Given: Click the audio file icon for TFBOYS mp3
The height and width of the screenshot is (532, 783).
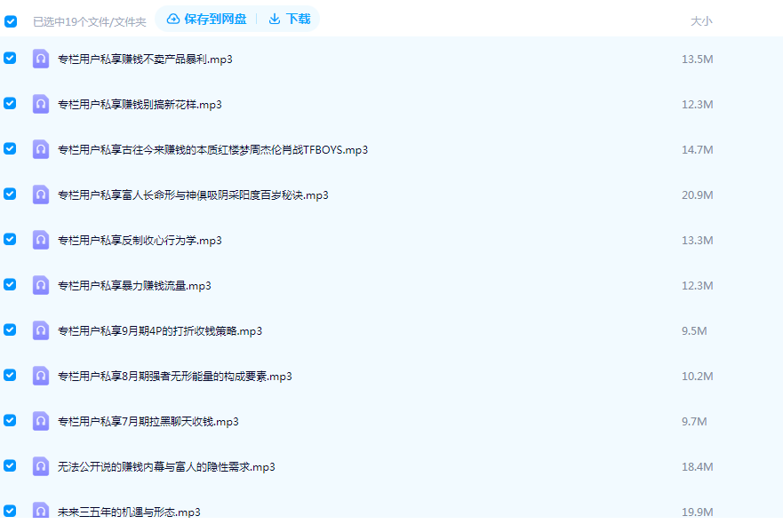Looking at the screenshot, I should (41, 150).
